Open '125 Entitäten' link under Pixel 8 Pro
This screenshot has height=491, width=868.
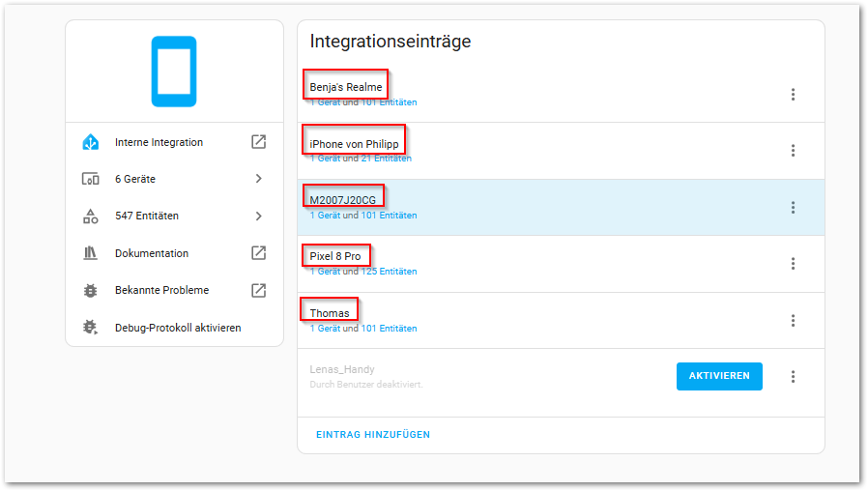tap(389, 272)
